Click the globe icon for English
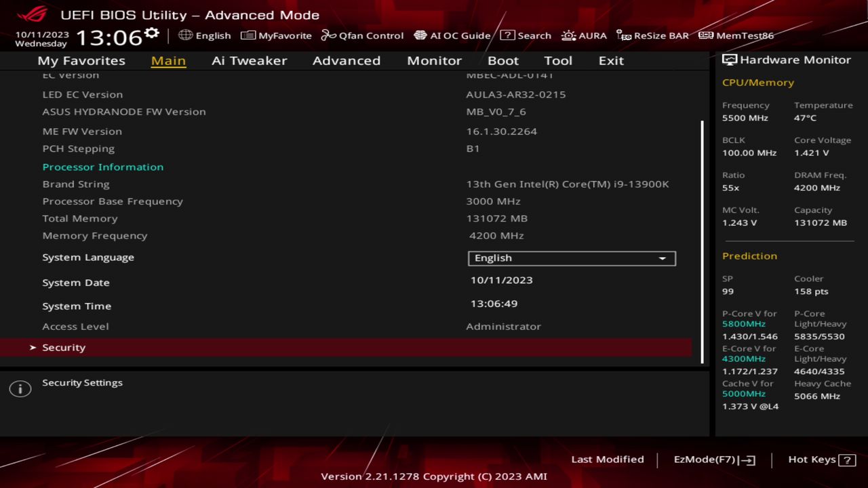This screenshot has width=868, height=488. 185,35
